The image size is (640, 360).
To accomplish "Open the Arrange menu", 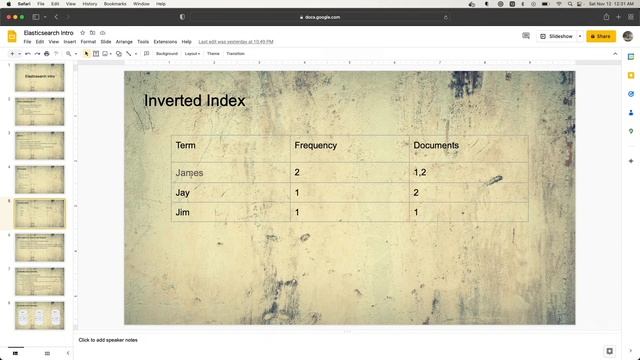I will 124,42.
